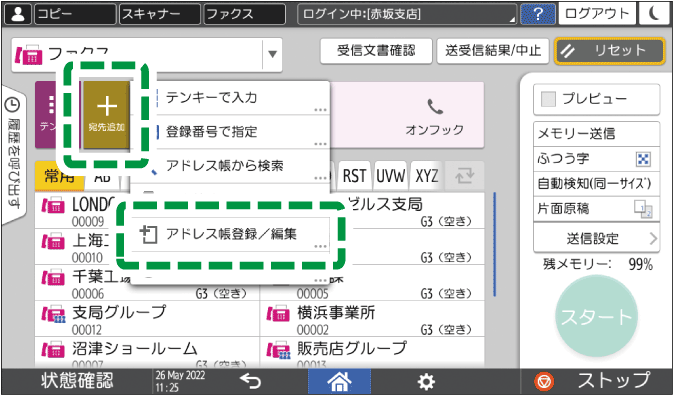Viewport: 676px width, 396px height.
Task: Open 状態確認 status
Action: (x=77, y=381)
